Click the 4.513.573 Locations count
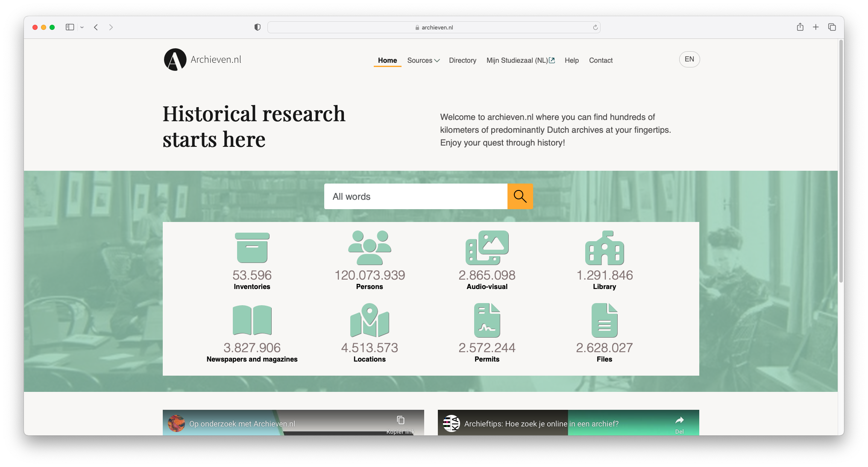 369,348
